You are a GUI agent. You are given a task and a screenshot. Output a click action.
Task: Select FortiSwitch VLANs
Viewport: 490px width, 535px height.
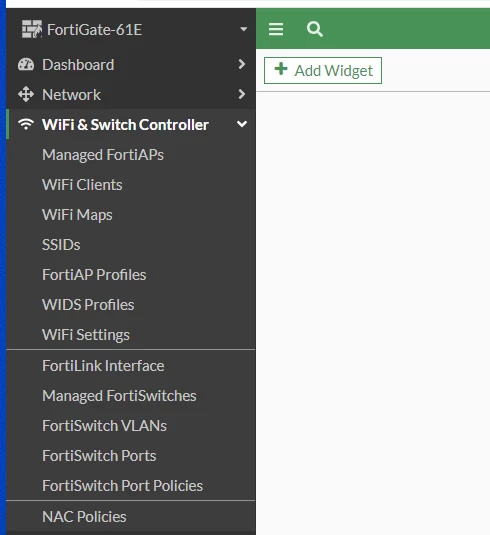(x=104, y=426)
